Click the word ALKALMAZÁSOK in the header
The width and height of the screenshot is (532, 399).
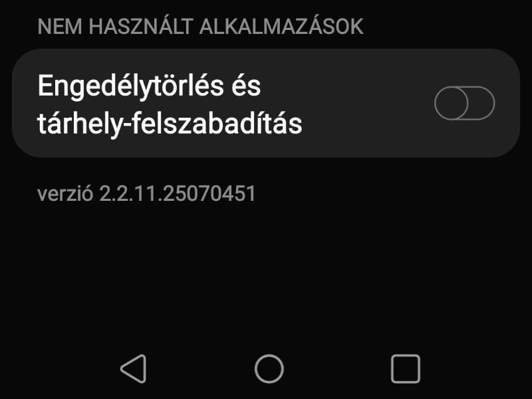[x=281, y=27]
